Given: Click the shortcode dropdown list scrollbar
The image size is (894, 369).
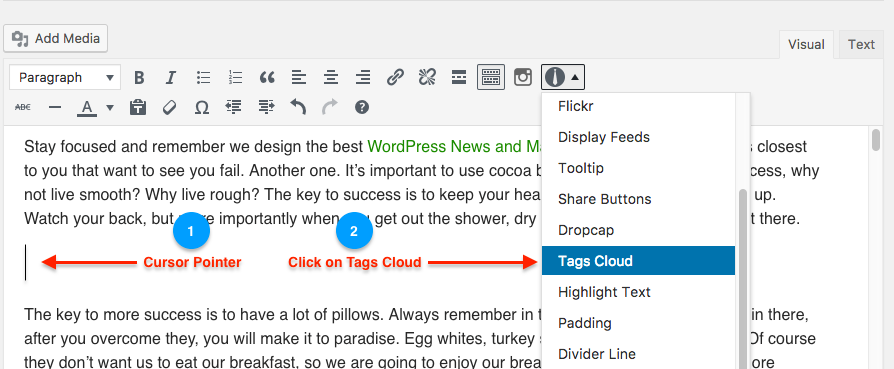Looking at the screenshot, I should pyautogui.click(x=743, y=279).
